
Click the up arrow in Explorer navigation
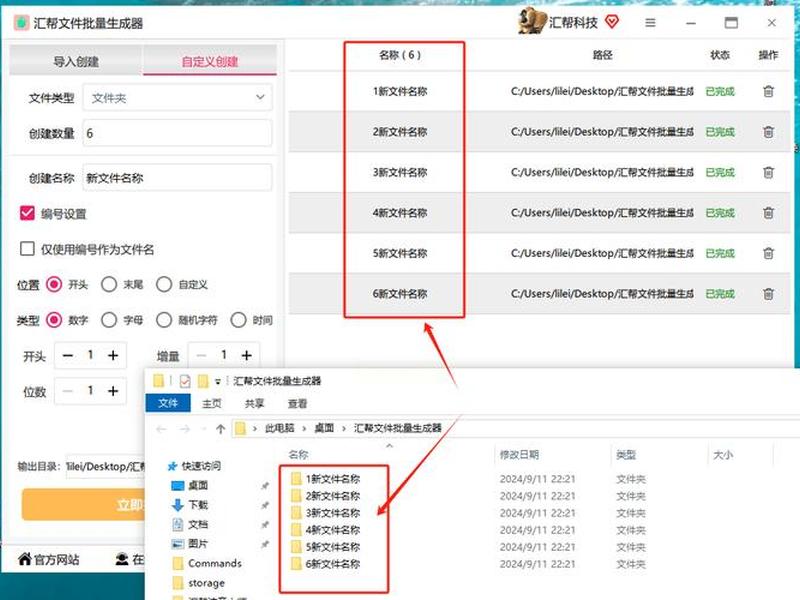point(220,429)
